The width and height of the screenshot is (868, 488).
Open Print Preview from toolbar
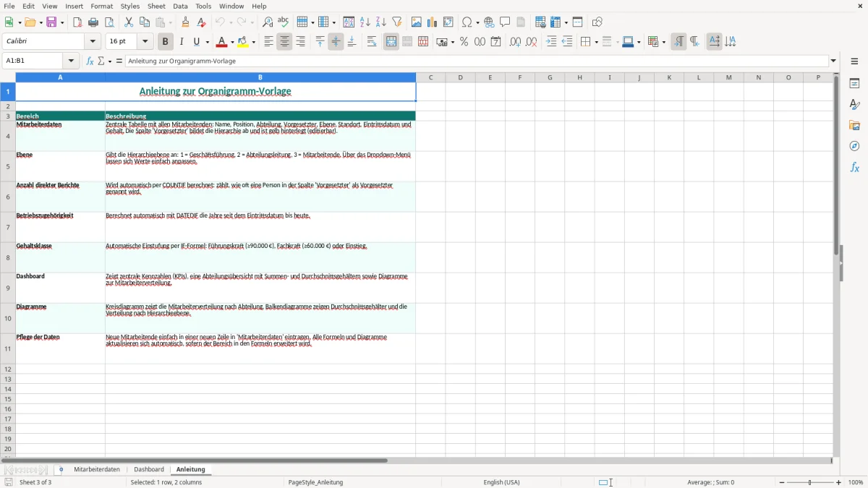pos(109,22)
